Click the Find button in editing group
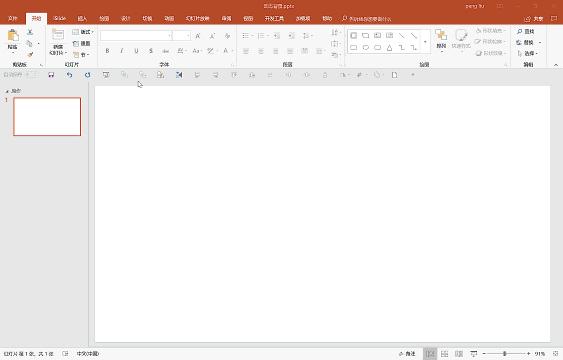 pos(526,32)
